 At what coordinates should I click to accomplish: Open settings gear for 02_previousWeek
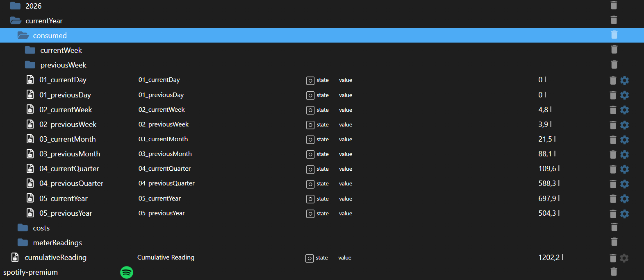[624, 125]
